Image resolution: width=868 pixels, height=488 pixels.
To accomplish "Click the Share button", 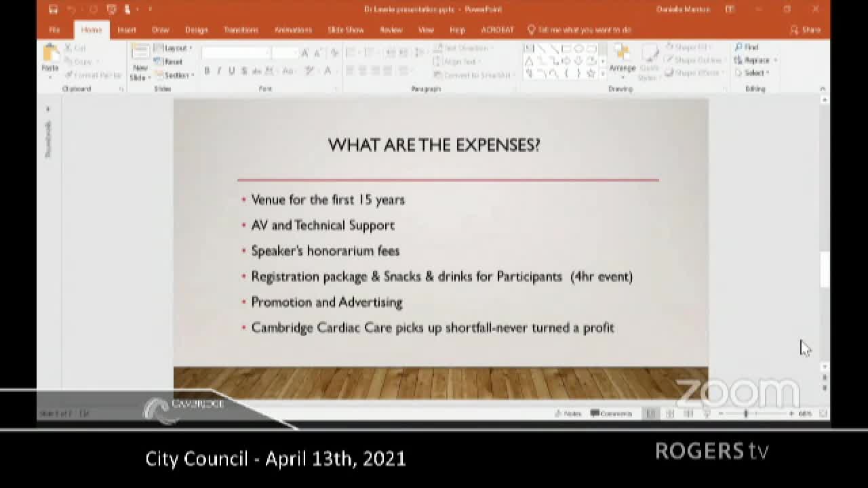I will tap(806, 30).
